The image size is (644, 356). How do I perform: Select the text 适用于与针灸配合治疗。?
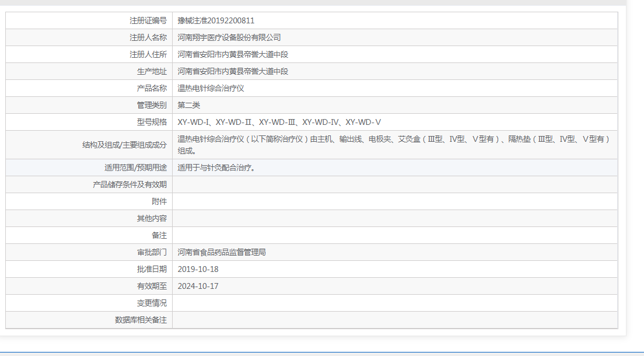coord(217,167)
